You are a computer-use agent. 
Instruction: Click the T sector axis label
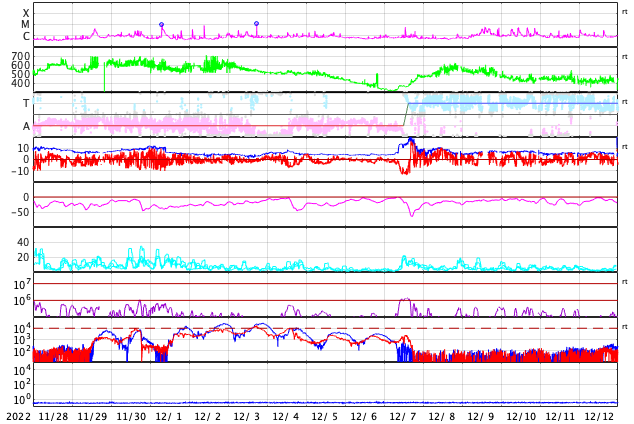pyautogui.click(x=26, y=103)
